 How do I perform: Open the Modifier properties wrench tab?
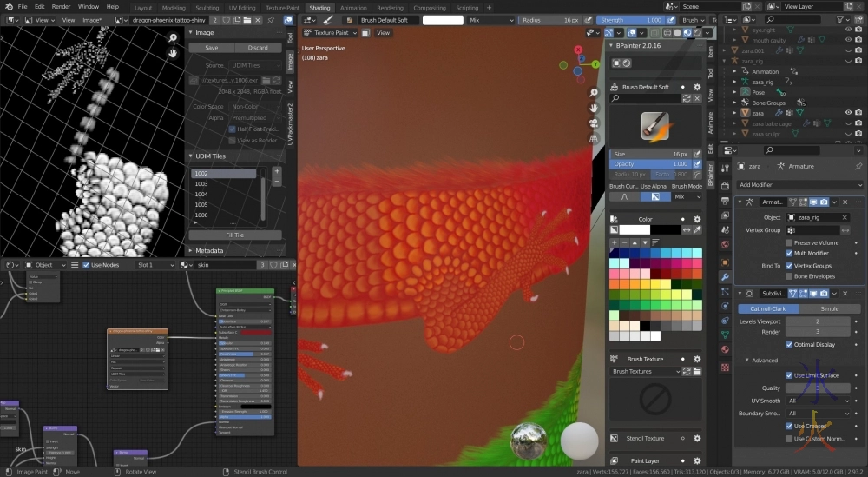point(725,276)
